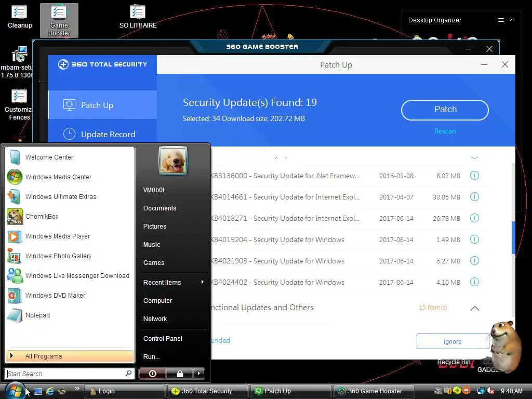532x399 pixels.
Task: Select mbam-setup installer desktop icon
Action: [x=18, y=62]
